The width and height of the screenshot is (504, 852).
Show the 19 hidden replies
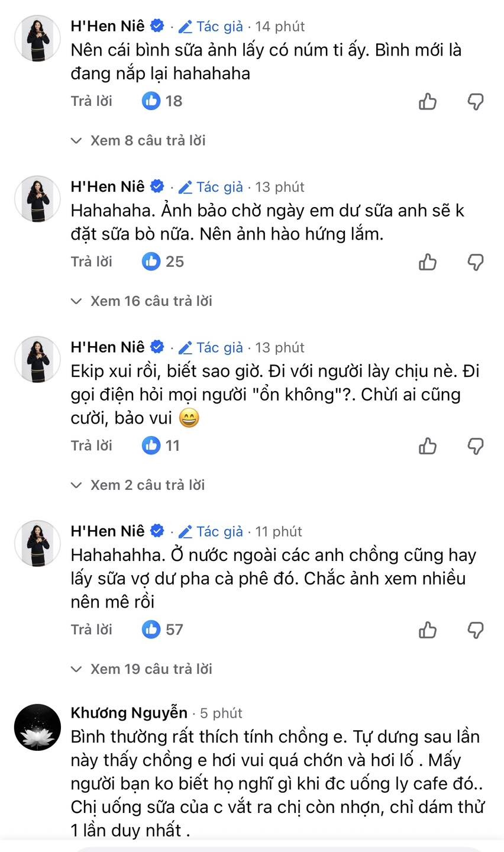click(x=151, y=669)
